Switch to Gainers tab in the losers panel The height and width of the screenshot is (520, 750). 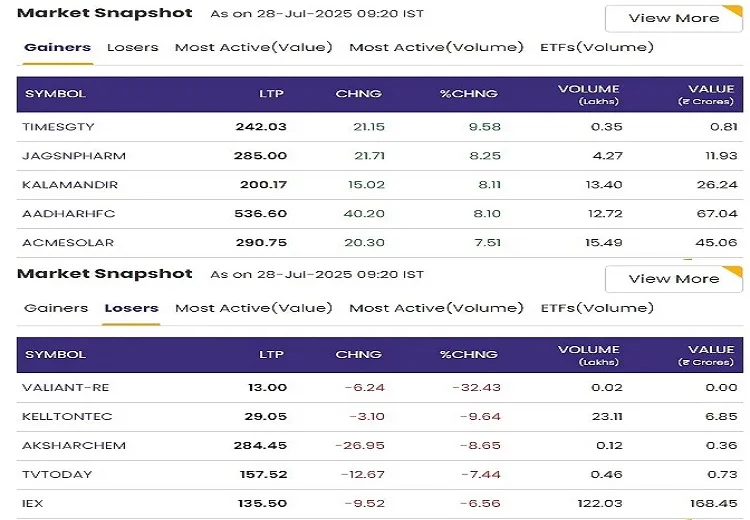click(56, 308)
